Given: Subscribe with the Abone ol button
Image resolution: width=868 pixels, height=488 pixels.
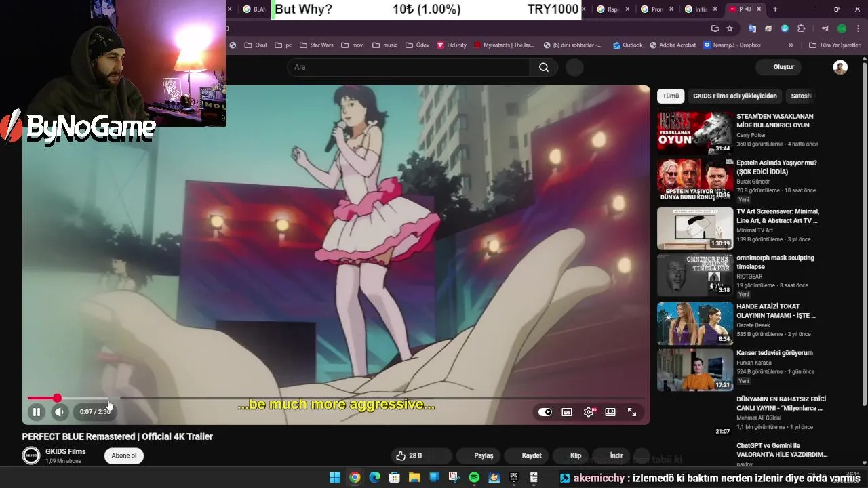Looking at the screenshot, I should point(124,455).
